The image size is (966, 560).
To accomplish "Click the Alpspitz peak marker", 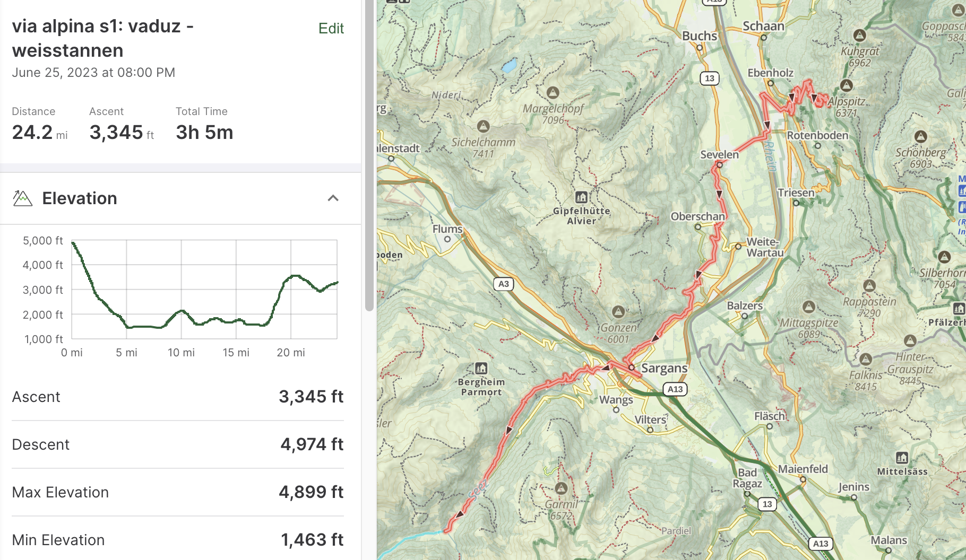I will 846,85.
